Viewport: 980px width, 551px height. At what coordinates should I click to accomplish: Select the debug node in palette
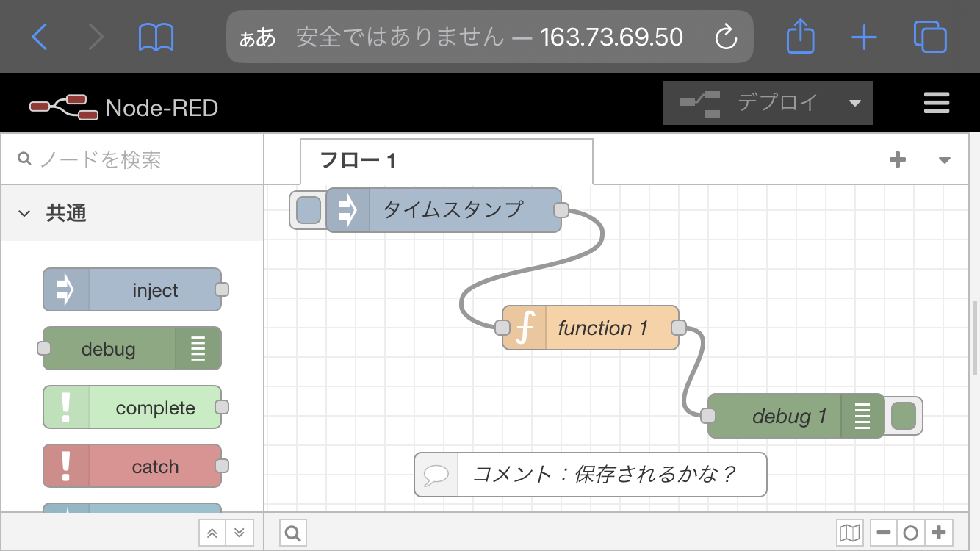tap(132, 348)
